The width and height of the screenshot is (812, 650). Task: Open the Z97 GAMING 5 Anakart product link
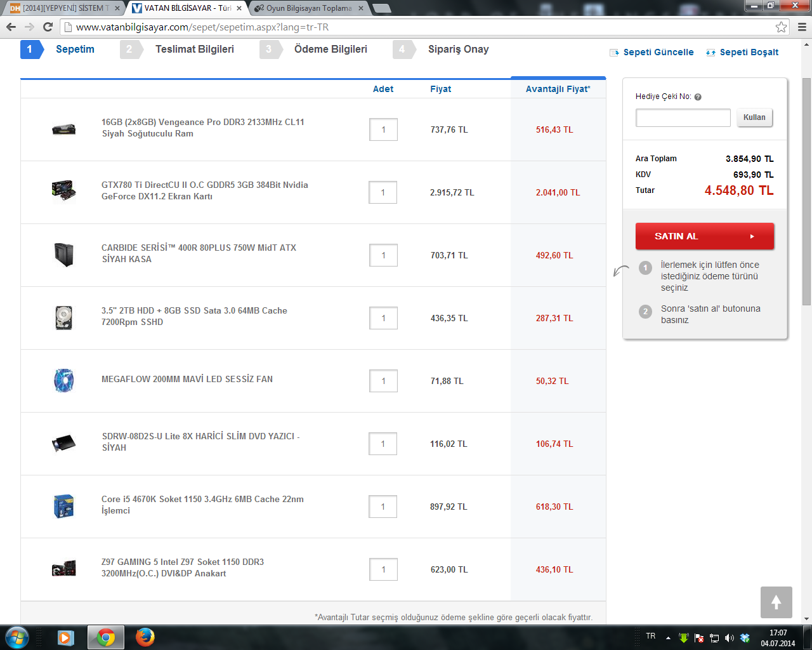(182, 567)
